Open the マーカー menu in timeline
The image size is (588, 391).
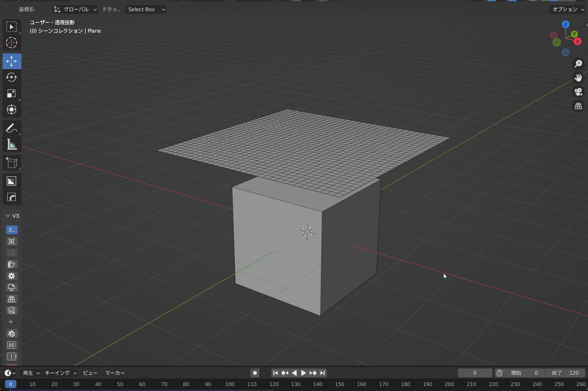(115, 373)
